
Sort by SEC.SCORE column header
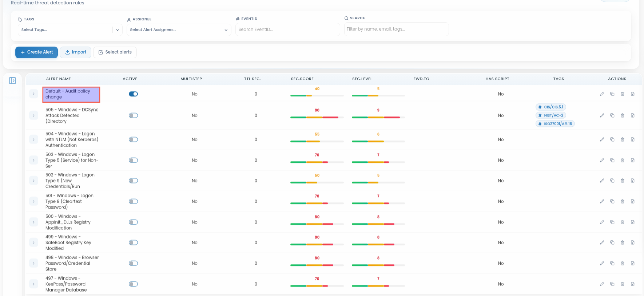click(302, 79)
